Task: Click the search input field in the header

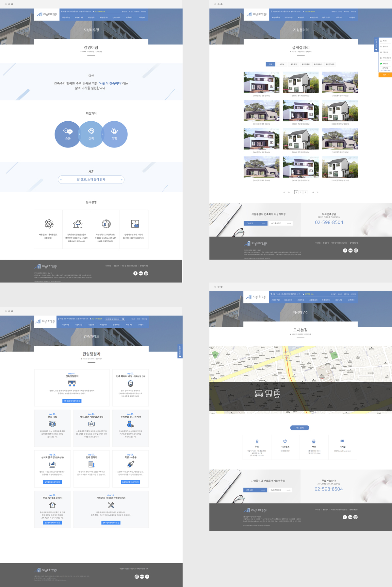Action: [113, 319]
